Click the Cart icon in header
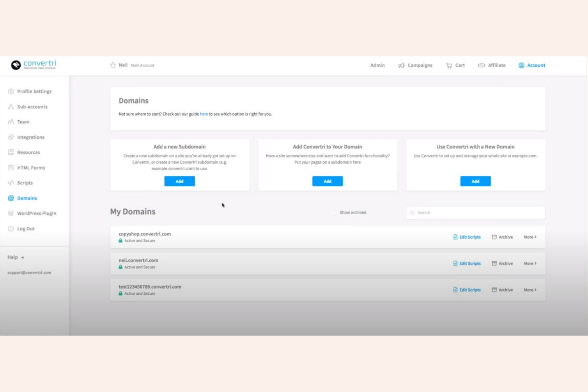The height and width of the screenshot is (392, 588). coord(449,66)
